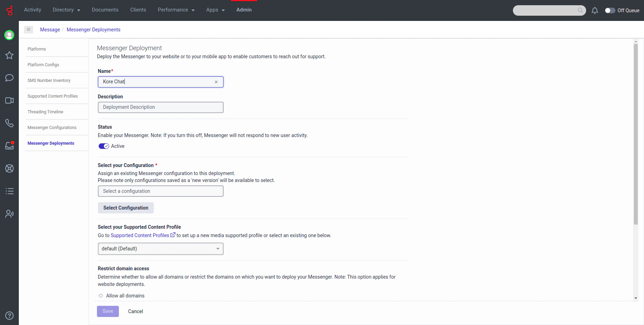Open the chat panel icon
Image resolution: width=644 pixels, height=325 pixels.
coord(9,78)
